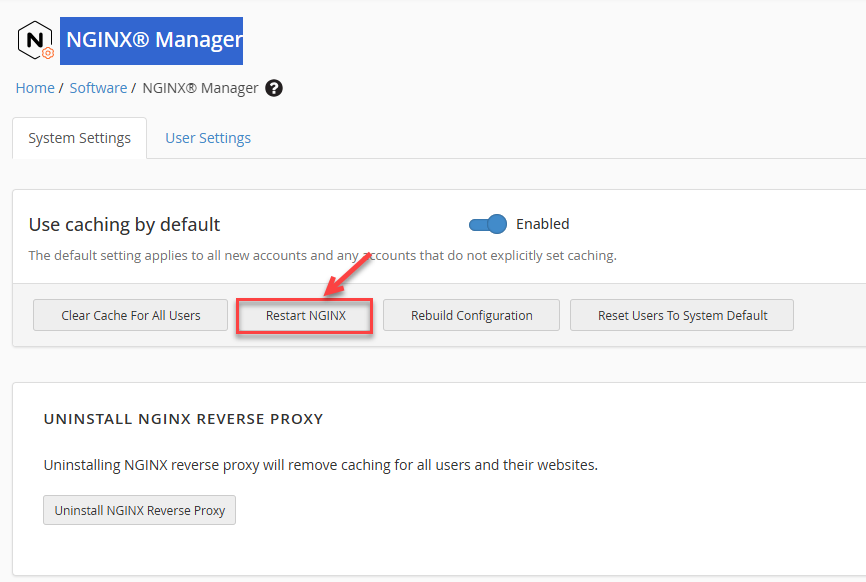Viewport: 866px width, 582px height.
Task: Click the Rebuild Configuration button
Action: [x=471, y=315]
